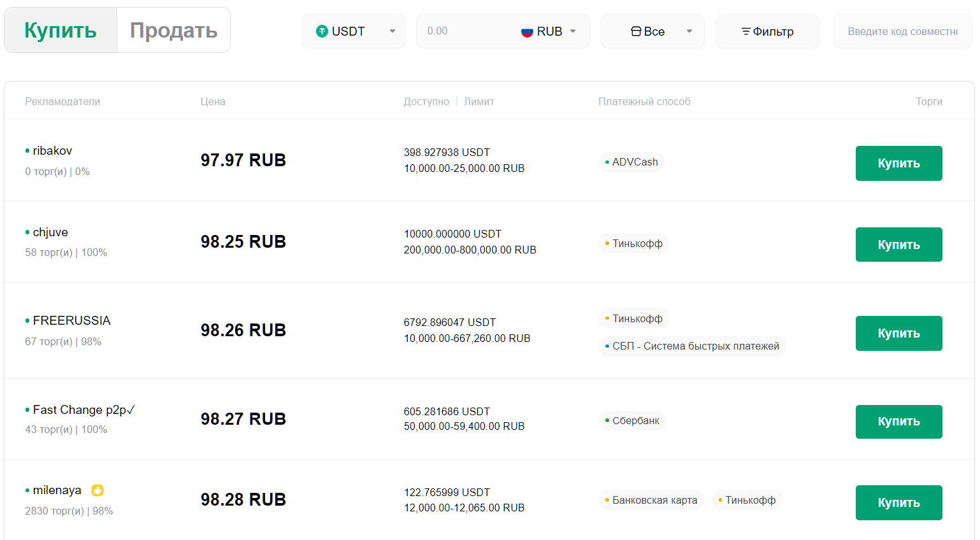Screen dimensions: 980x540
Task: Expand the "Все" payment method dropdown
Action: click(689, 31)
